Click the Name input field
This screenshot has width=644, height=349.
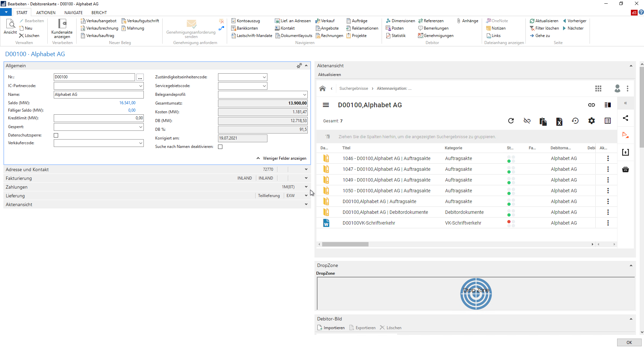(99, 94)
